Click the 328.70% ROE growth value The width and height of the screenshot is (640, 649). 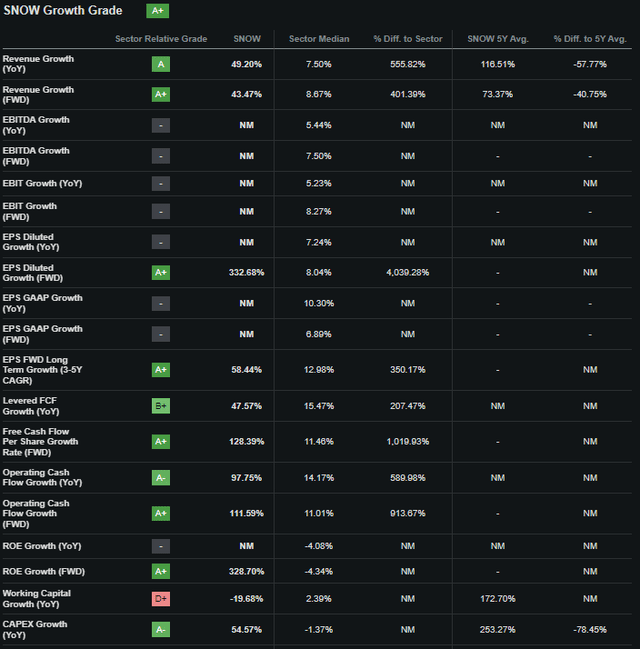coord(246,572)
